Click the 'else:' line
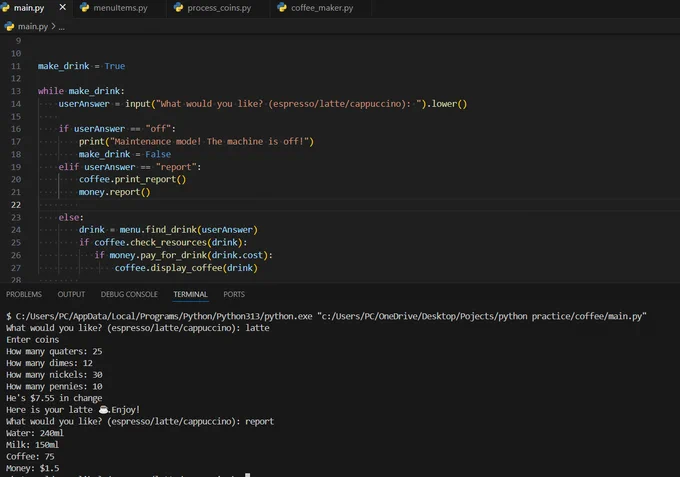 pos(71,217)
